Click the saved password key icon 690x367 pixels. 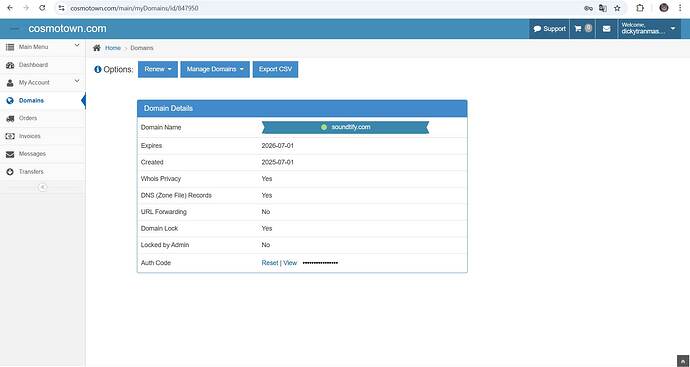point(588,8)
